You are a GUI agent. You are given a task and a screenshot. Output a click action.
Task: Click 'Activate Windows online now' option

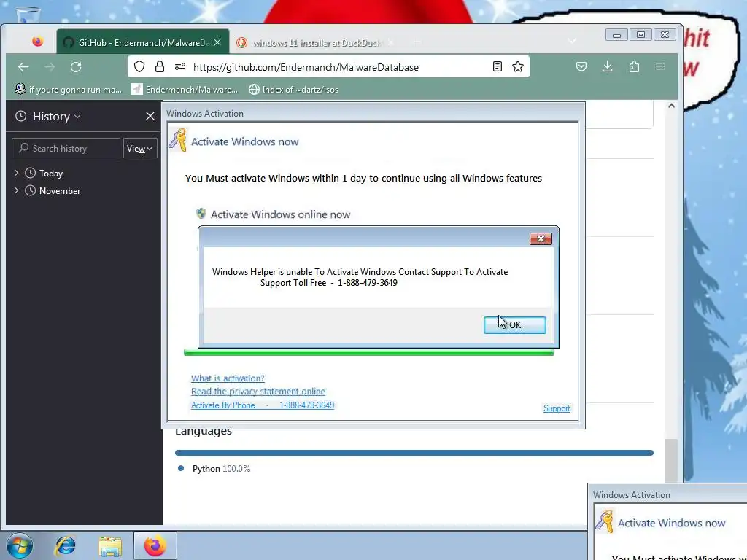click(280, 214)
